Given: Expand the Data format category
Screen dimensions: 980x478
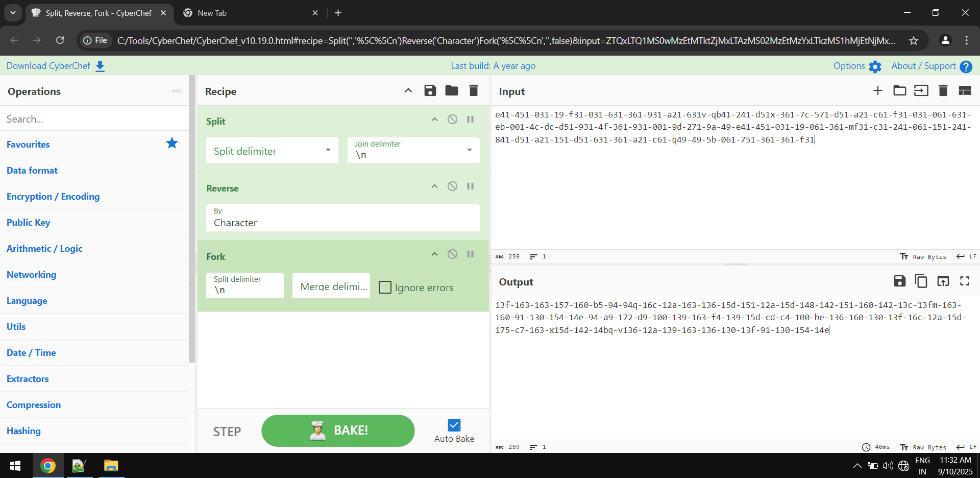Looking at the screenshot, I should pyautogui.click(x=94, y=170).
